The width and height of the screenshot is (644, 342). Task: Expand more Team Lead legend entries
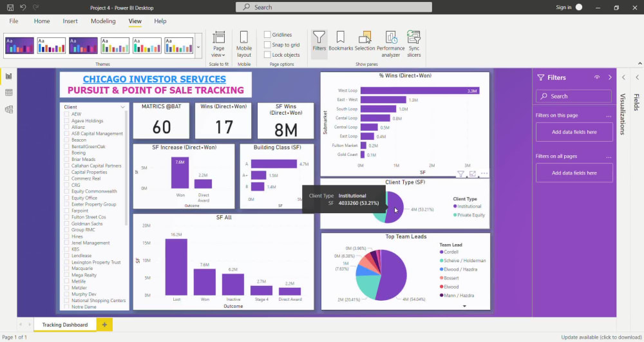click(464, 306)
